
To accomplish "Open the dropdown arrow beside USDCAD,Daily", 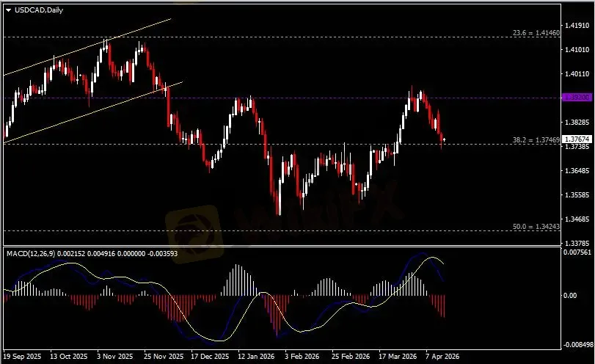I will point(8,9).
